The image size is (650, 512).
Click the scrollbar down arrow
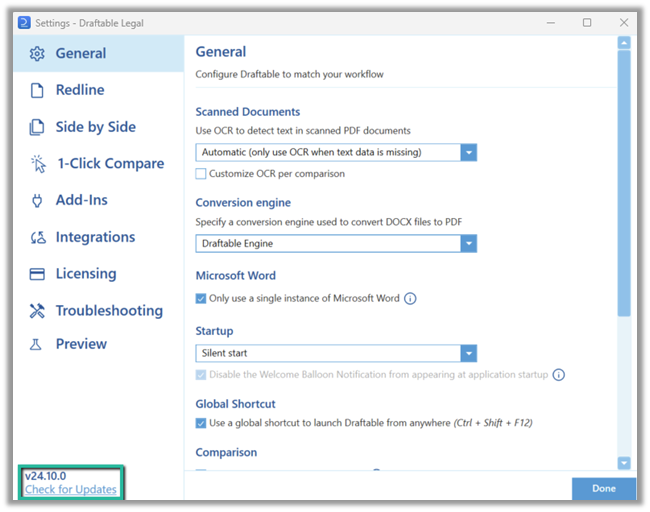coord(624,463)
